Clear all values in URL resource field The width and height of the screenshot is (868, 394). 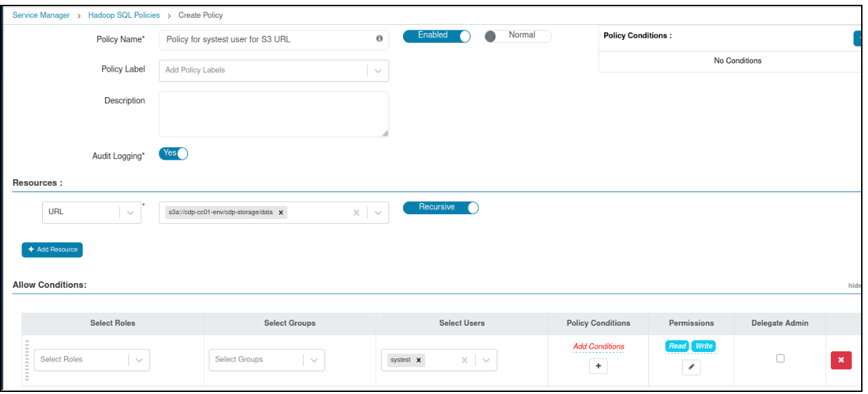356,213
